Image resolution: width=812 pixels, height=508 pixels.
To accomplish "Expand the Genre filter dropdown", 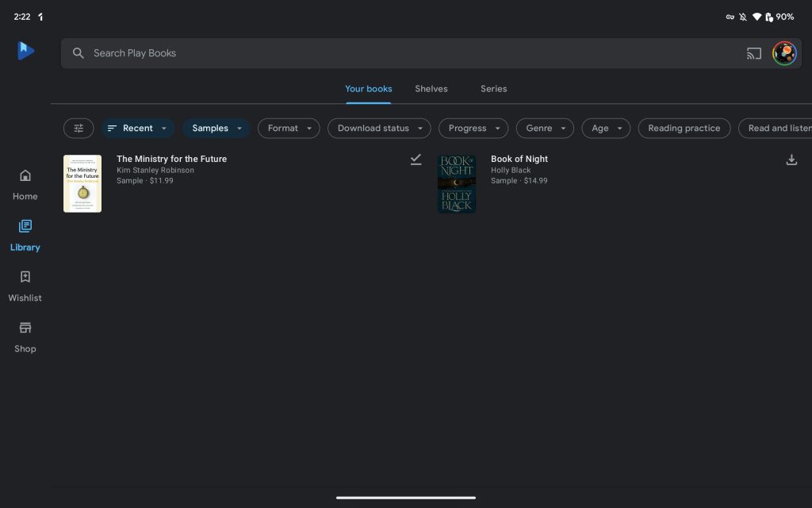I will [x=545, y=128].
